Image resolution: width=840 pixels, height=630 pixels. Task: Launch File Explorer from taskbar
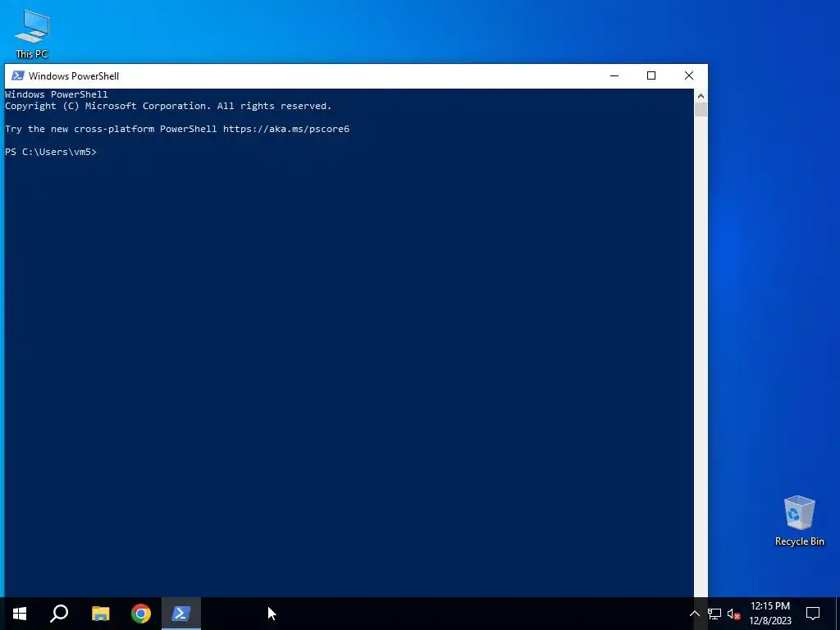100,614
